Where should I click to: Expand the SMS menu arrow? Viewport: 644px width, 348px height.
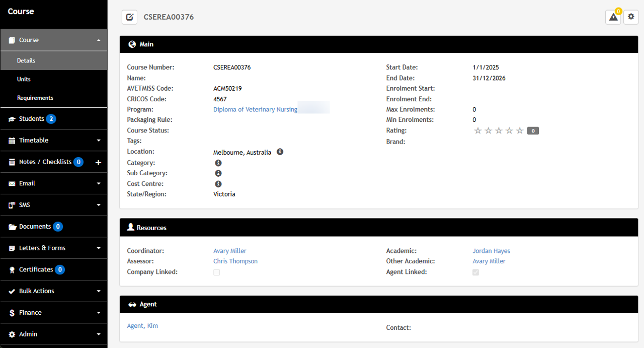[x=99, y=205]
